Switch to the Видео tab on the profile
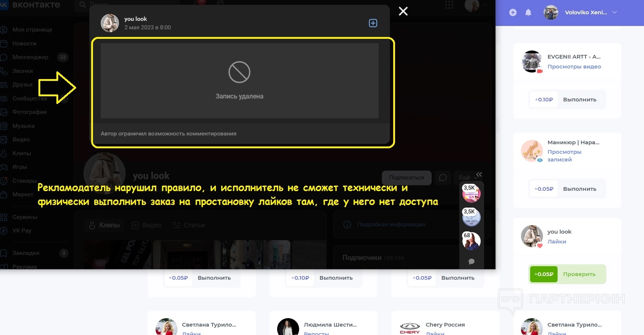Screen dimensions: 644x335 coord(146,225)
